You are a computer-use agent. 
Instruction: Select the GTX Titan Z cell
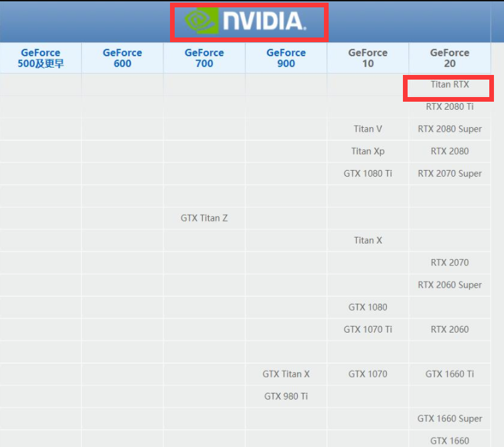click(204, 218)
